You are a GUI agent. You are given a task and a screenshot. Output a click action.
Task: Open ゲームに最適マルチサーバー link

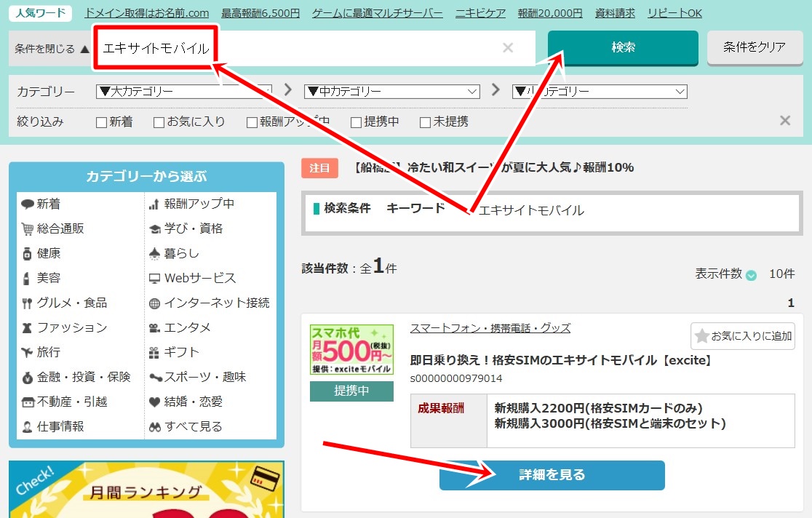[x=377, y=13]
